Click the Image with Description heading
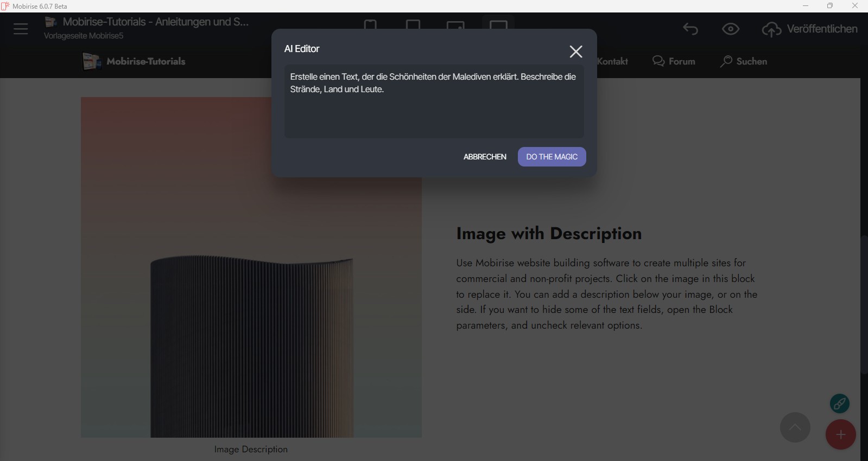 (549, 233)
